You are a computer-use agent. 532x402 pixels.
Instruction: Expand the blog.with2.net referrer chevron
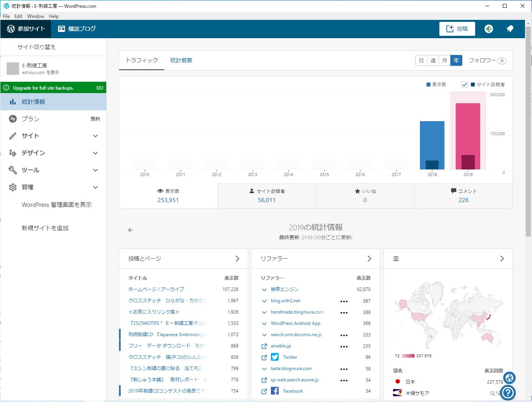click(264, 301)
